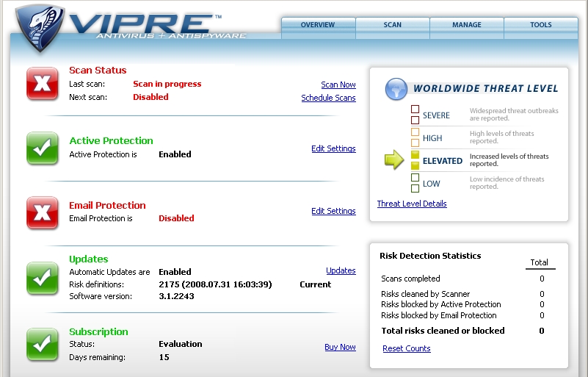Click the HIGH threat level squares
The width and height of the screenshot is (588, 377).
tap(415, 137)
